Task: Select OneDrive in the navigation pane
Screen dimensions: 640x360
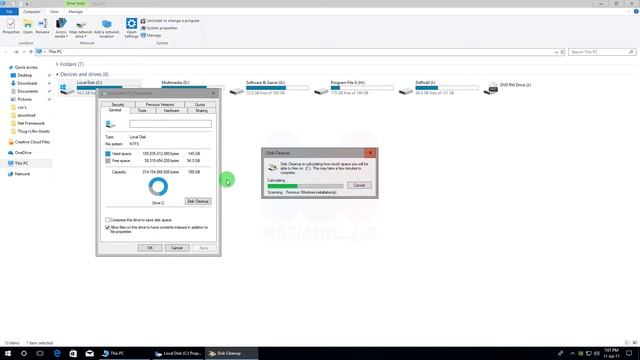Action: [x=23, y=153]
